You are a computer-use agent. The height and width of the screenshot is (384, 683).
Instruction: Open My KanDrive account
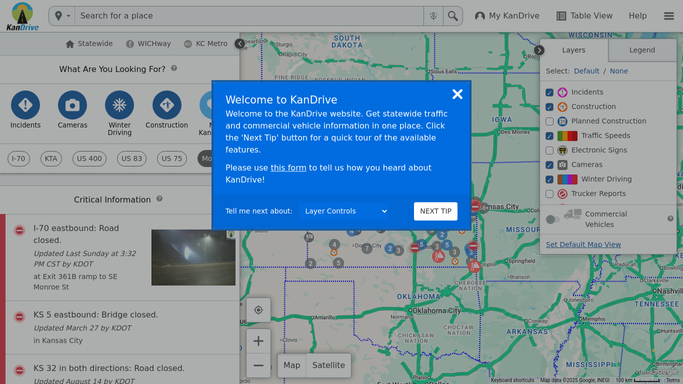click(507, 16)
